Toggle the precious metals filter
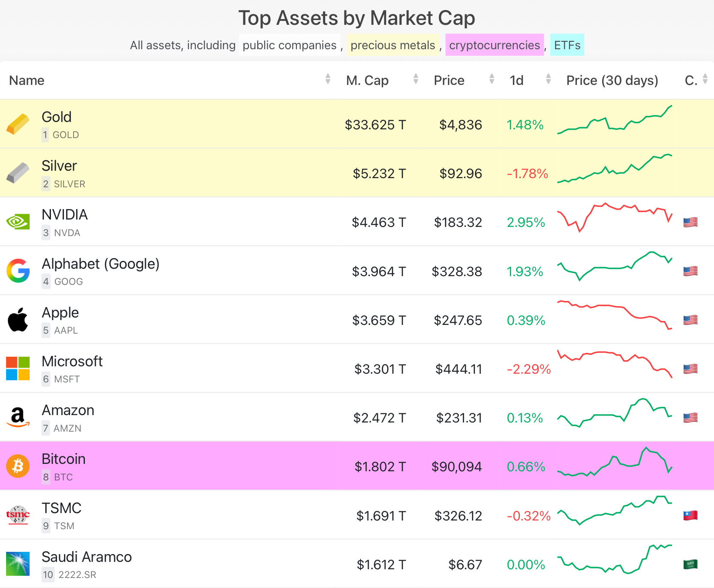The height and width of the screenshot is (588, 714). 393,45
